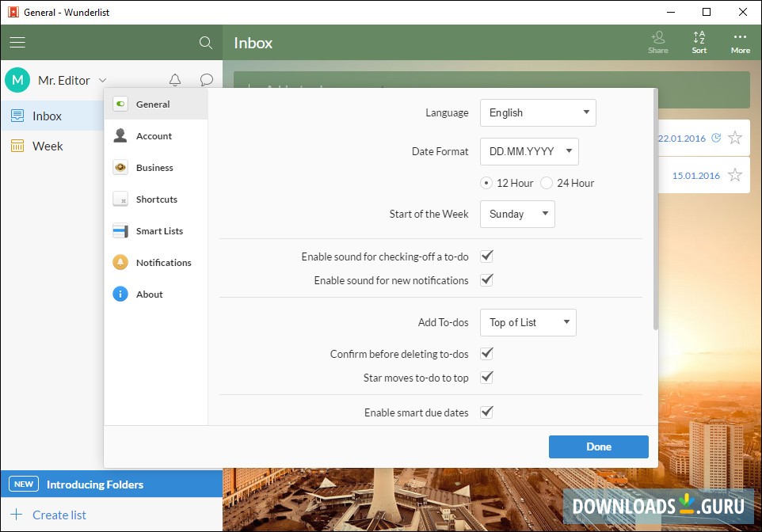Minimize the Wunderlist window
This screenshot has width=762, height=532.
[x=671, y=12]
